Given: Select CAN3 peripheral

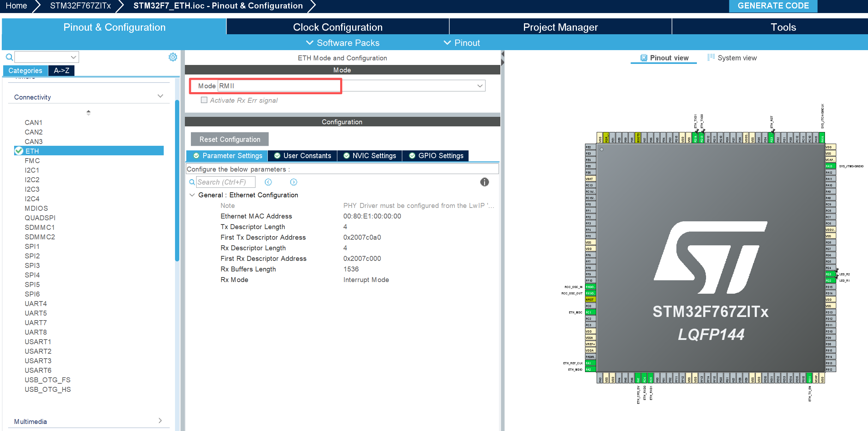Looking at the screenshot, I should [34, 142].
